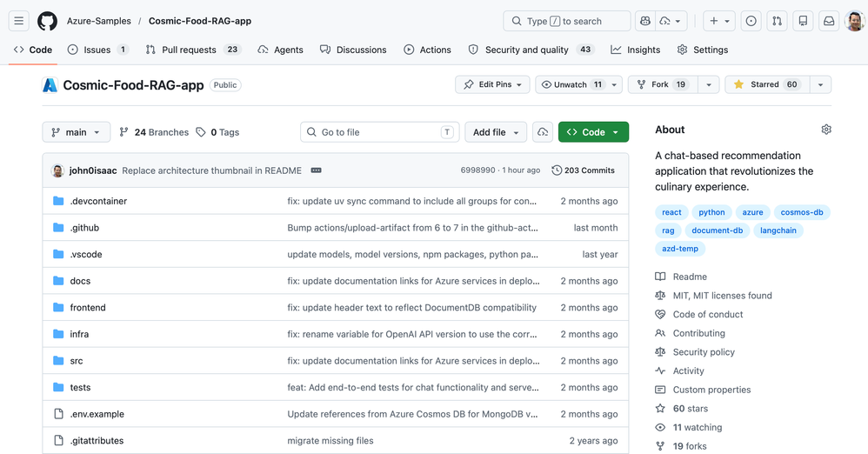Switch to the Issues tab
The height and width of the screenshot is (454, 868).
point(98,50)
